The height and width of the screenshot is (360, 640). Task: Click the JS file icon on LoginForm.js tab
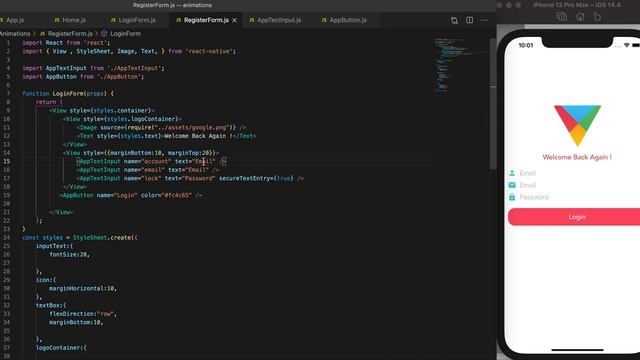(x=113, y=20)
